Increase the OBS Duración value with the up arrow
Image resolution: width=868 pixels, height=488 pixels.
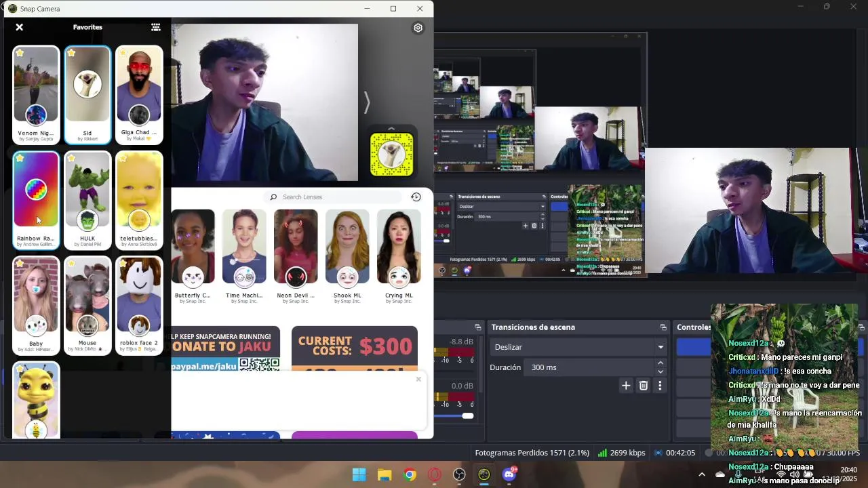coord(660,363)
